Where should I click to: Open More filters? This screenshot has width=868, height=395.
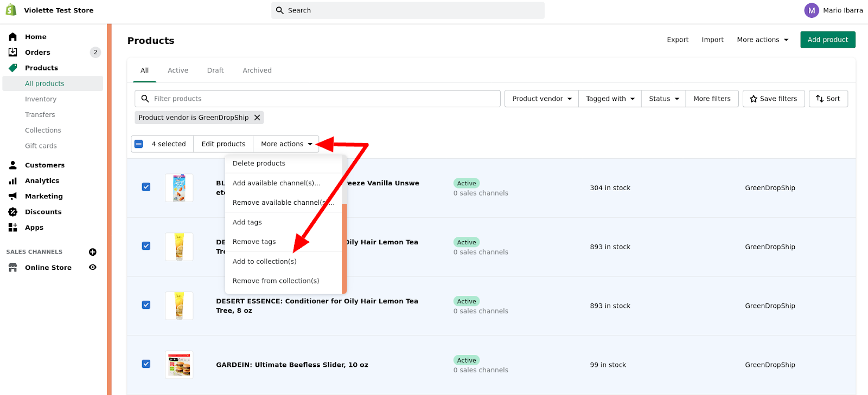712,99
